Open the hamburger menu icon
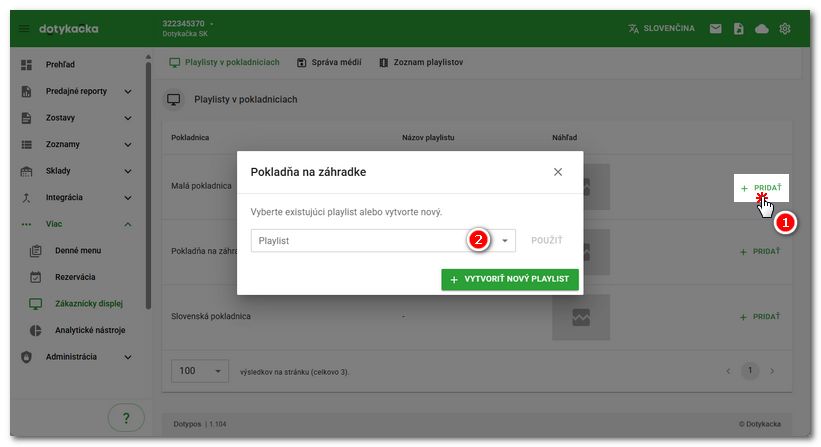The width and height of the screenshot is (821, 447). pyautogui.click(x=24, y=29)
